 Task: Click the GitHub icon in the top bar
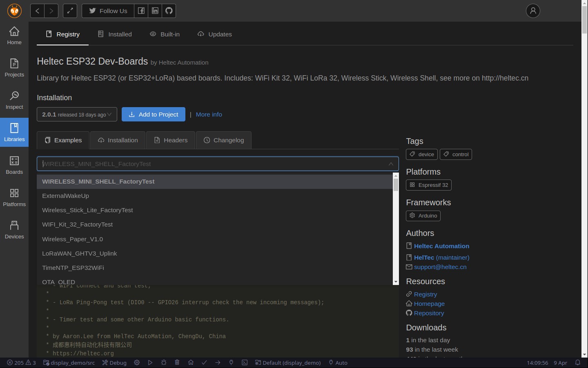pos(169,11)
